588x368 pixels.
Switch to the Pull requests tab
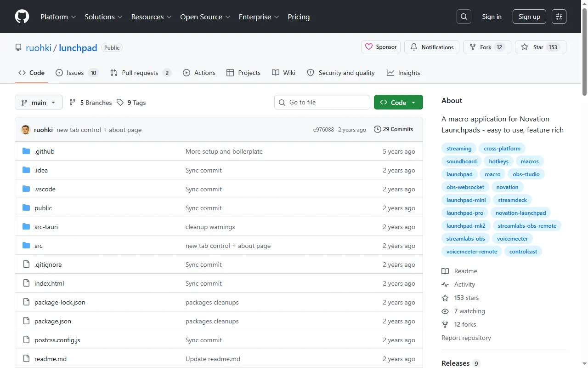[x=141, y=73]
